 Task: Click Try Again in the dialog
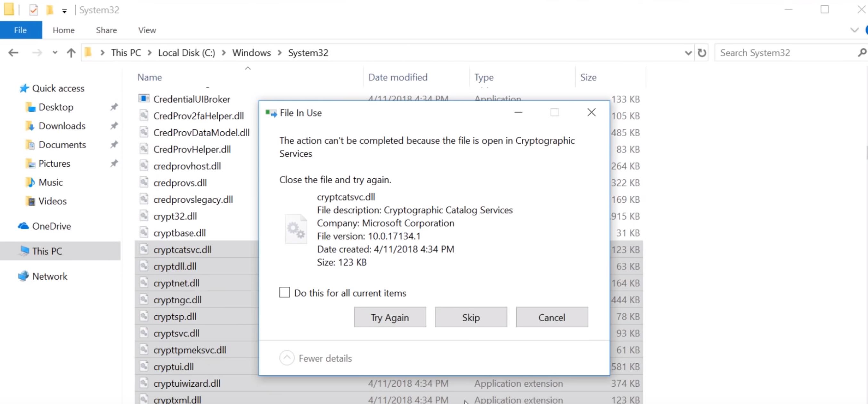pyautogui.click(x=390, y=317)
